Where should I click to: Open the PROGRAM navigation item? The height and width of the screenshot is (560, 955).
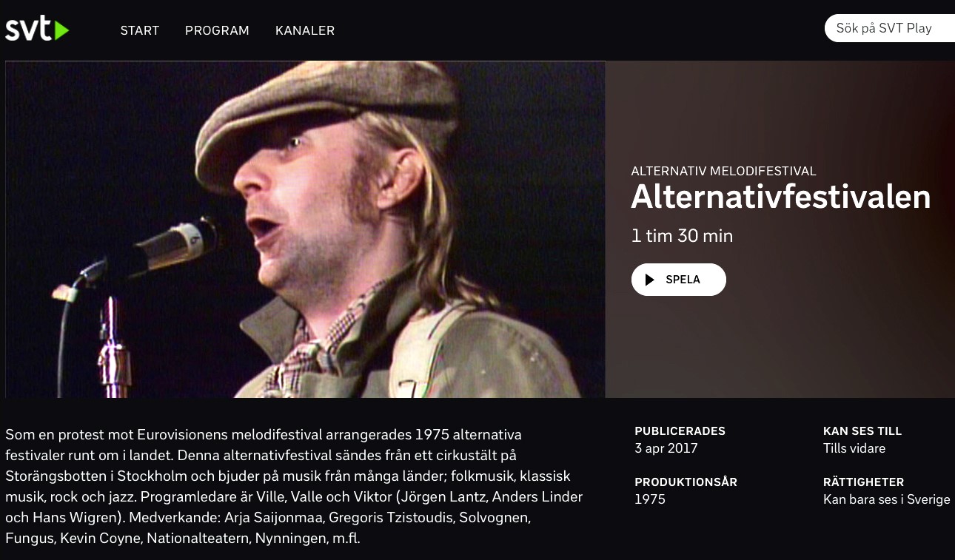click(x=217, y=30)
